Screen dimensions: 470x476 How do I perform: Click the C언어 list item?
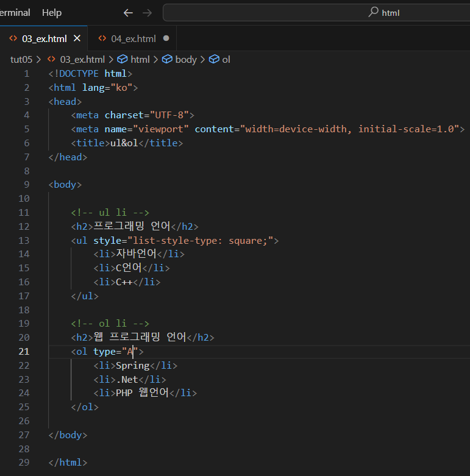pos(132,268)
